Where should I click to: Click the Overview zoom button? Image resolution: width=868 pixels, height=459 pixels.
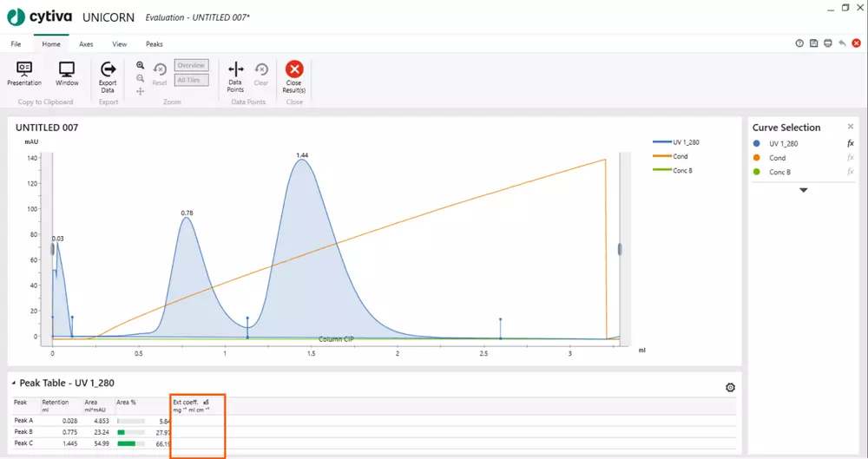[191, 65]
